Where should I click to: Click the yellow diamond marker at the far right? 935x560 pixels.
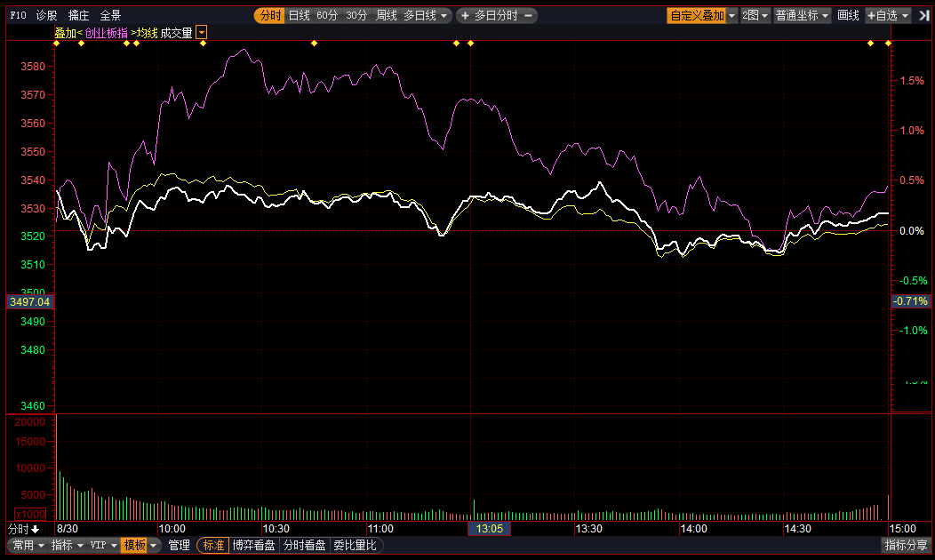tap(889, 44)
